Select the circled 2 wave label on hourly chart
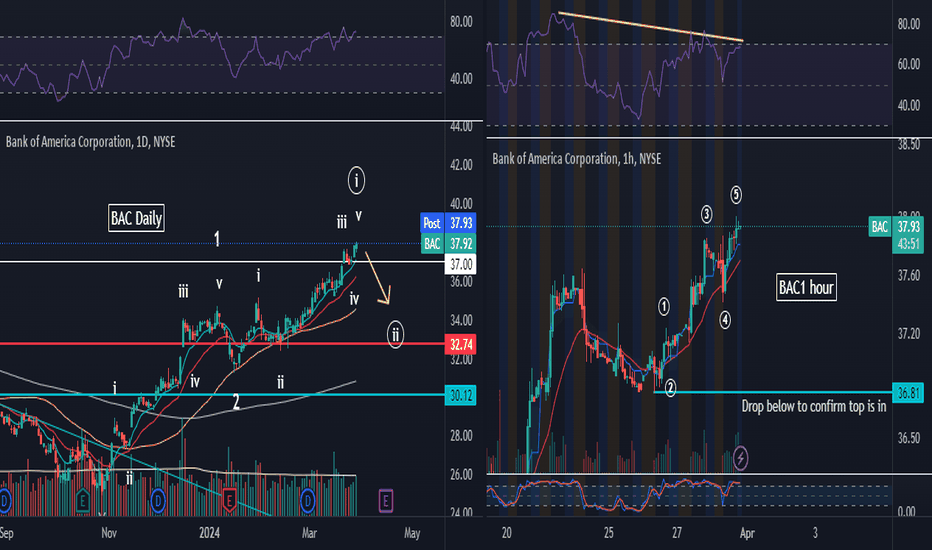The image size is (932, 550). tap(670, 388)
